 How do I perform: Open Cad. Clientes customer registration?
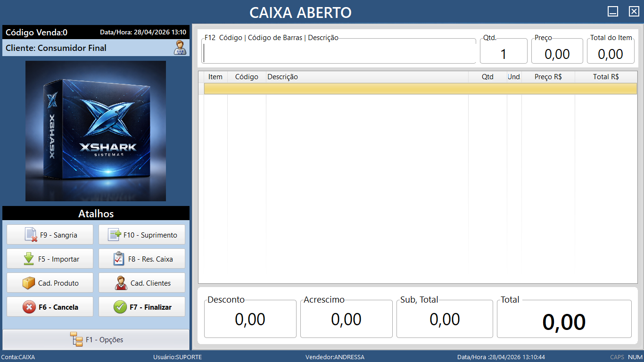[142, 283]
